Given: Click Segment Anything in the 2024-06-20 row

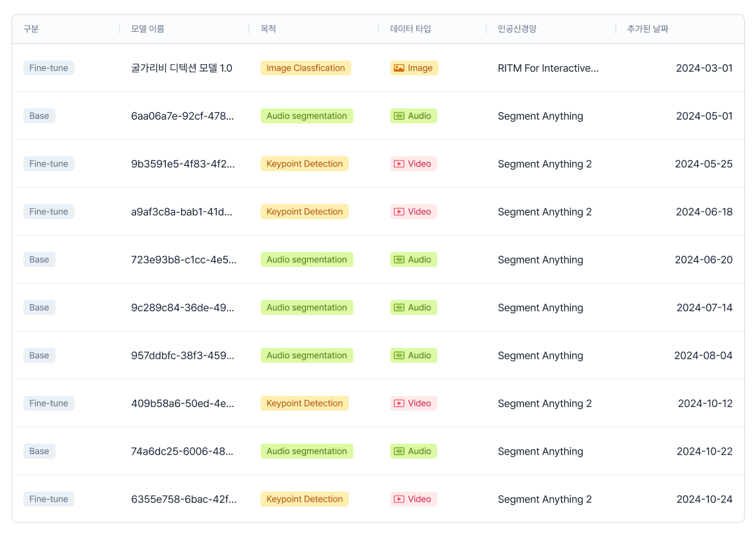Looking at the screenshot, I should [541, 260].
